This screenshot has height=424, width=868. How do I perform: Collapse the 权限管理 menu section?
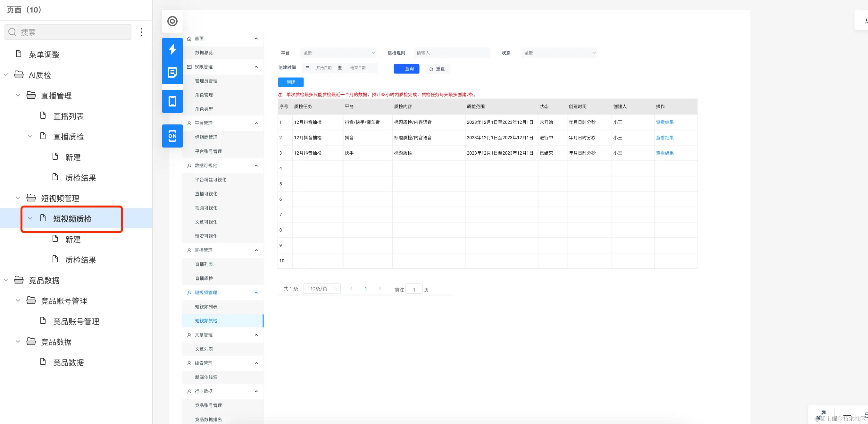256,67
